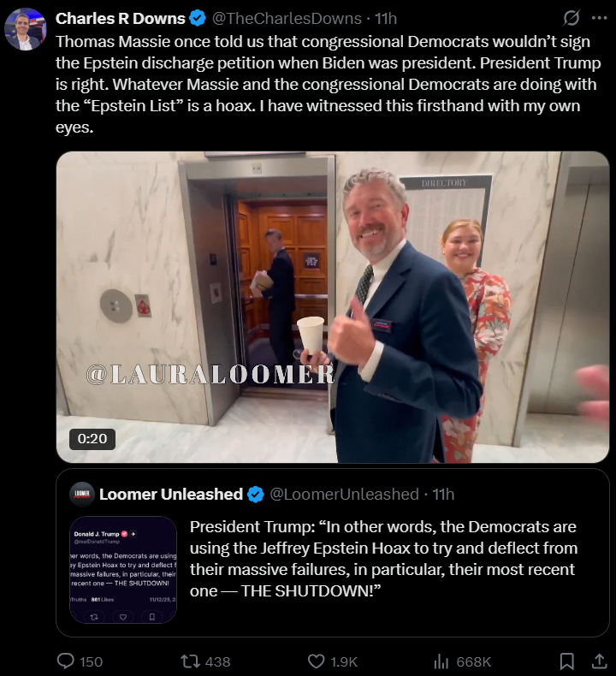
Task: Open the three-dot more options menu
Action: pos(599,18)
